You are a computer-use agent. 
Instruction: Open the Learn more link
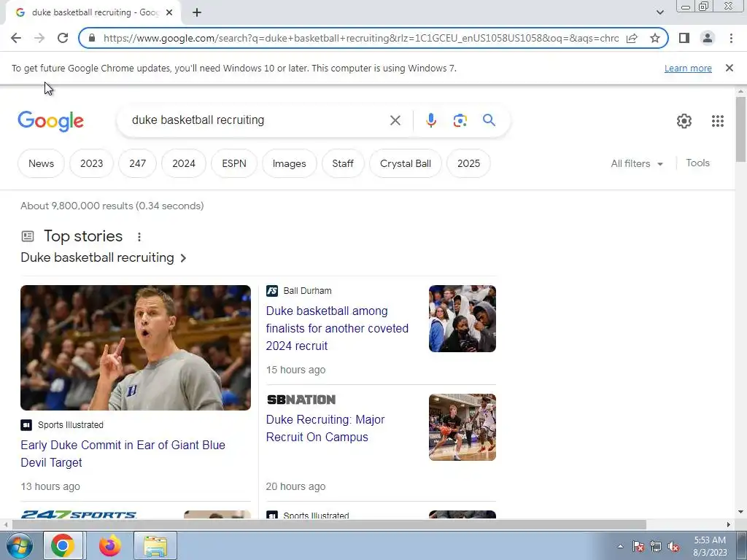(x=688, y=68)
